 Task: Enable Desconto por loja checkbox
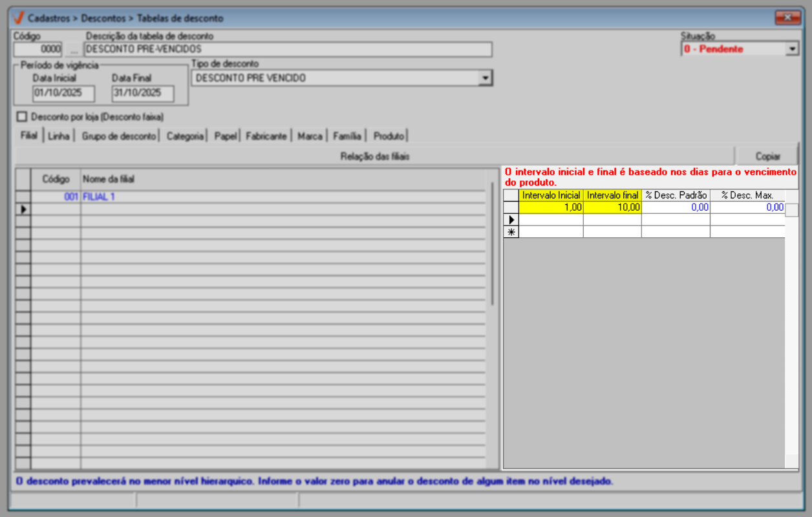click(x=23, y=117)
